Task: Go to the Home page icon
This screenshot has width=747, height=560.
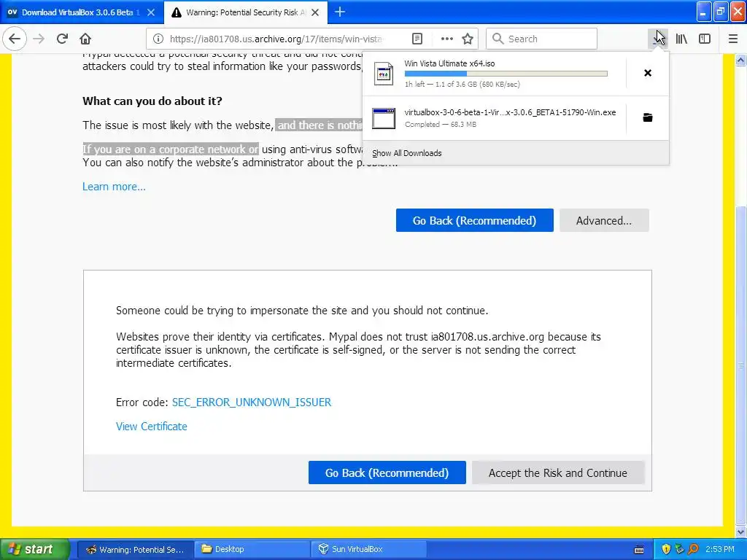Action: point(85,39)
